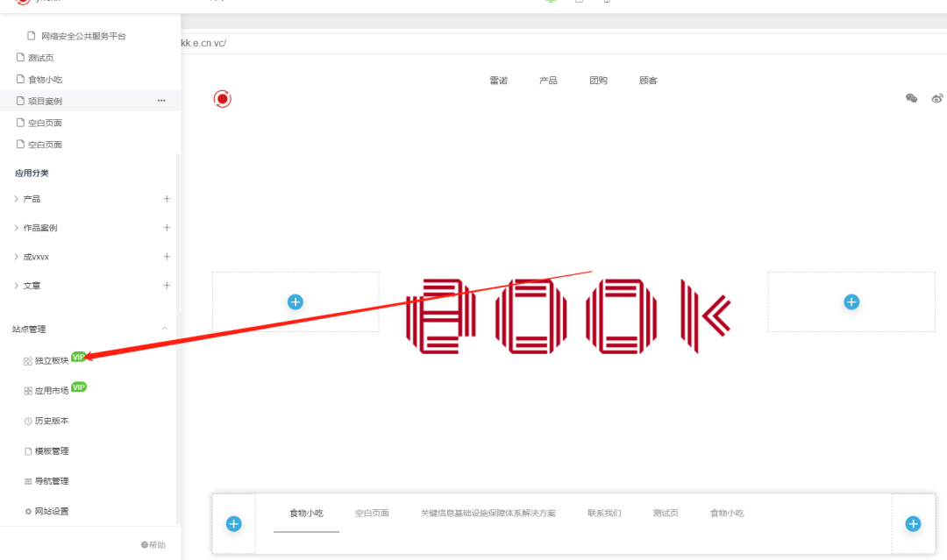Image resolution: width=947 pixels, height=560 pixels.
Task: Open the 顾客 navigation item
Action: coord(648,81)
